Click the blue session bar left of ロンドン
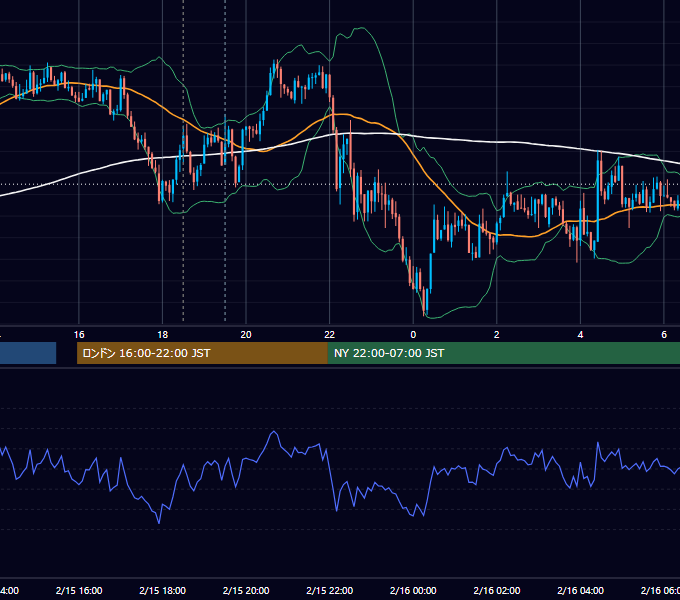Image resolution: width=680 pixels, height=600 pixels. [28, 353]
